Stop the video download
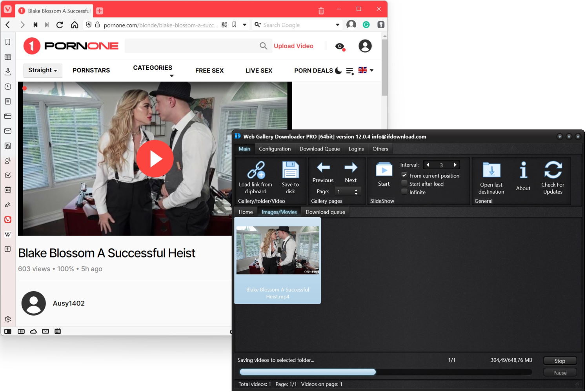The image size is (586, 392). tap(560, 361)
